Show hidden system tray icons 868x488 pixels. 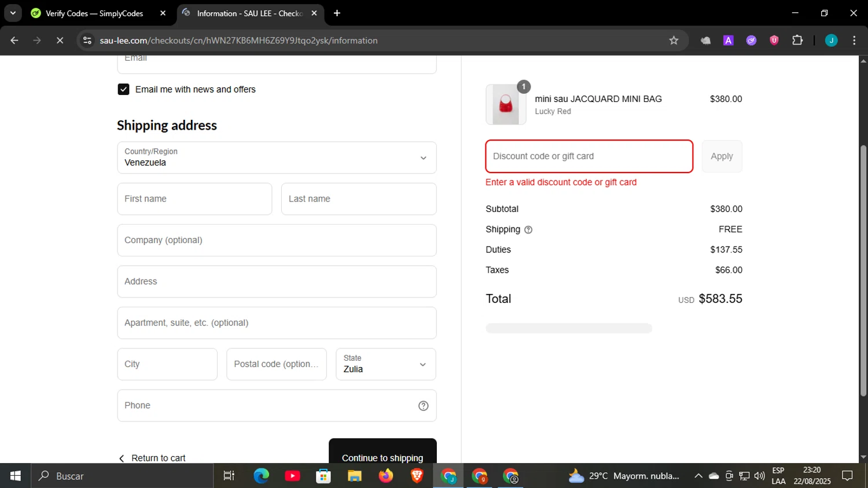698,476
